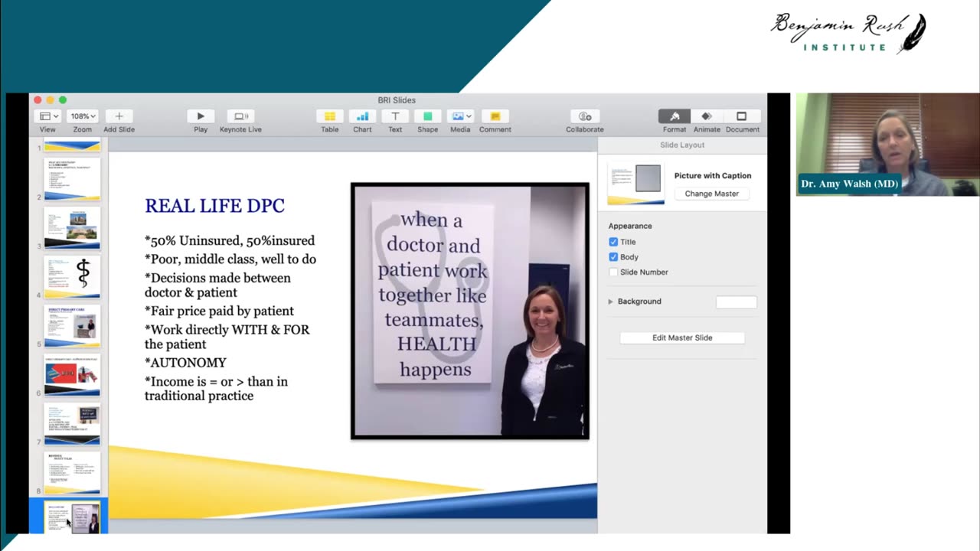The height and width of the screenshot is (551, 980).
Task: Click the '*Fair price paid by patient' bullet
Action: point(219,311)
